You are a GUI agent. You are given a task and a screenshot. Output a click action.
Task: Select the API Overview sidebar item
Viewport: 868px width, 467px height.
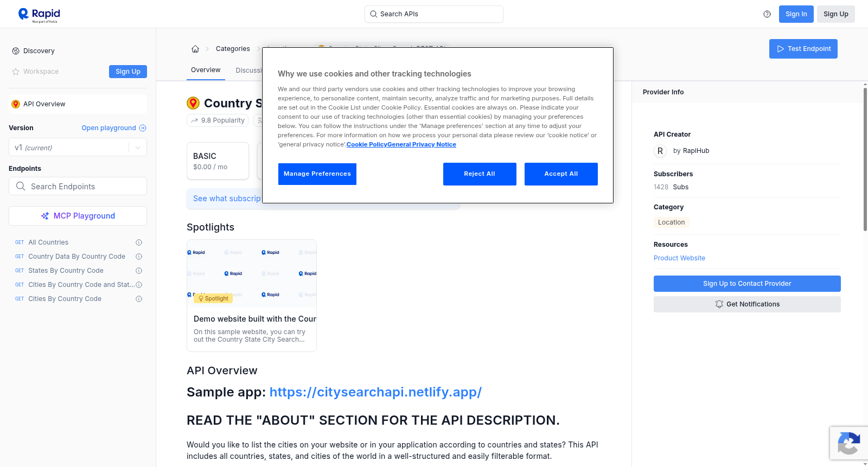coord(78,104)
